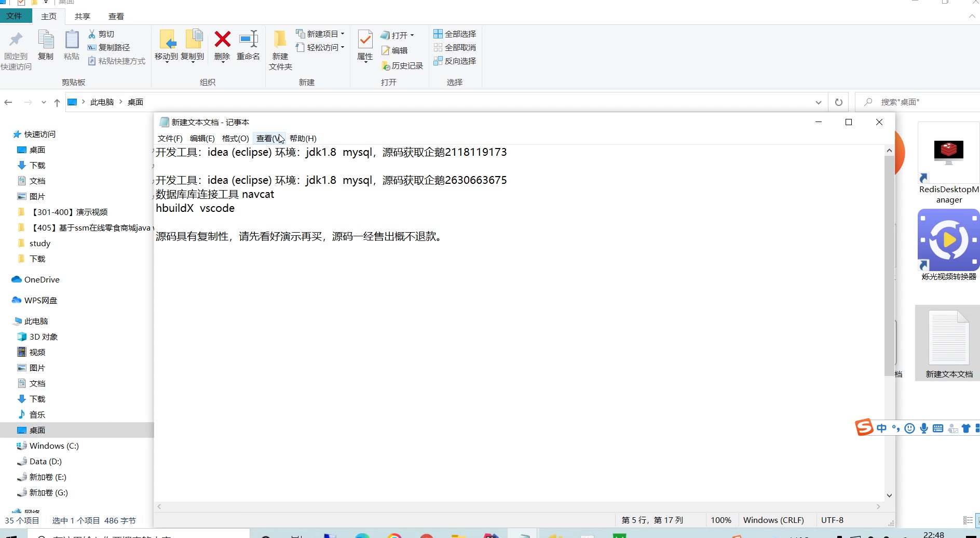Click Notepad vertical scrollbar down arrow
Image resolution: width=980 pixels, height=538 pixels.
[x=889, y=495]
